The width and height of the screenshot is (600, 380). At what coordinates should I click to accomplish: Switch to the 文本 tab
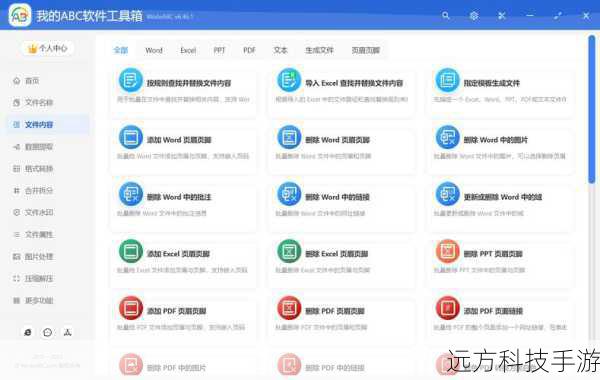pyautogui.click(x=280, y=50)
